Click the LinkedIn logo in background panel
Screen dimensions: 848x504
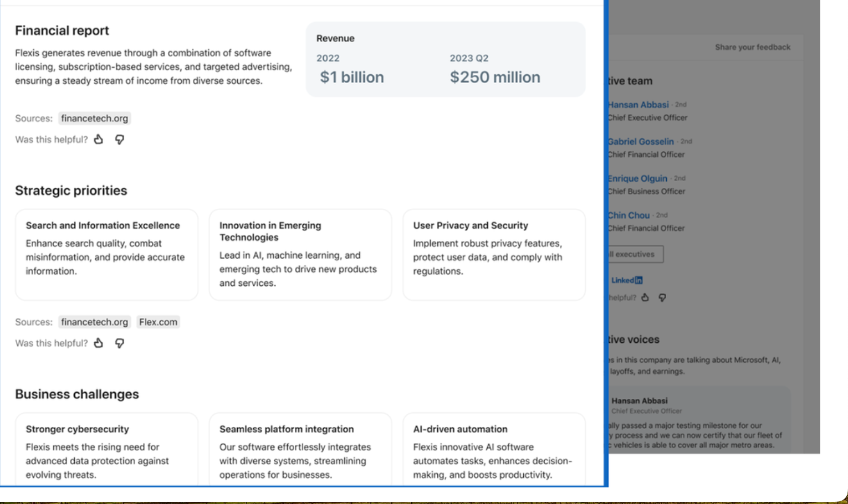coord(627,280)
